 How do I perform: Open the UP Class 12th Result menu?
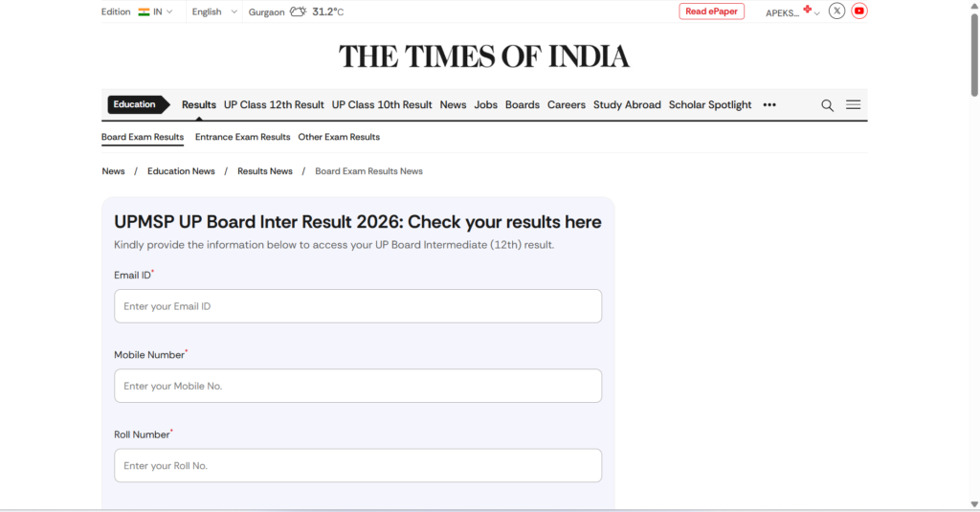(274, 105)
